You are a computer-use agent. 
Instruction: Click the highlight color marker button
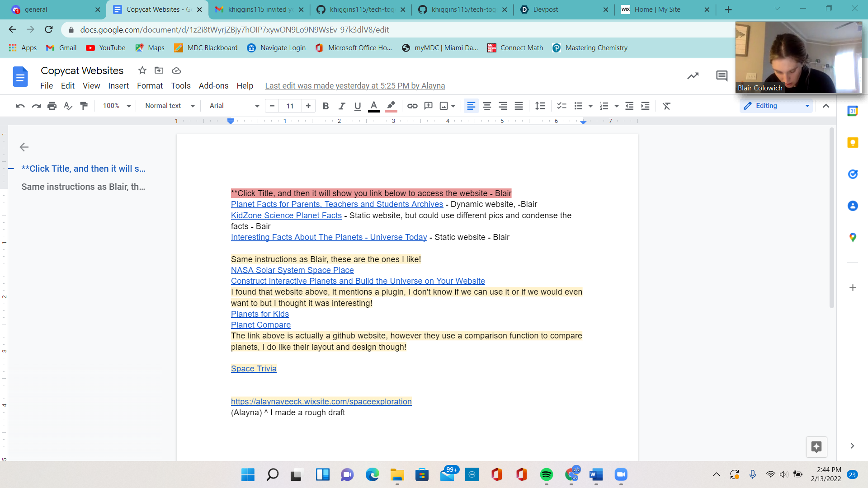(x=391, y=106)
